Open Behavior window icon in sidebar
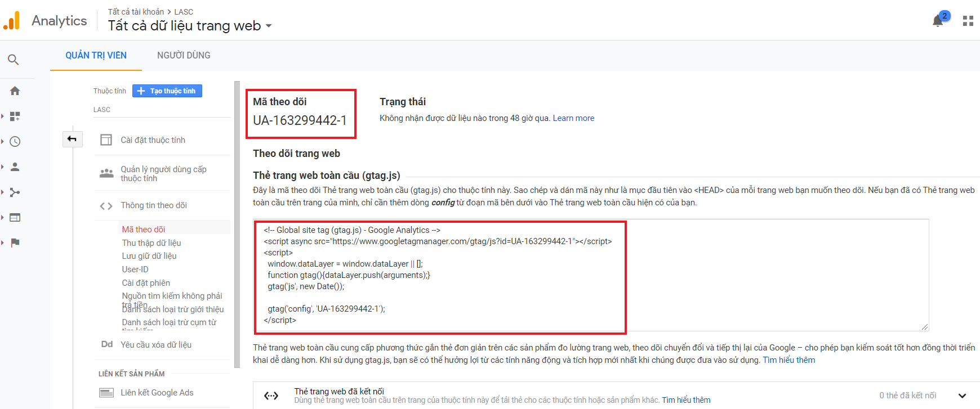Viewport: 980px width, 409px height. [15, 217]
